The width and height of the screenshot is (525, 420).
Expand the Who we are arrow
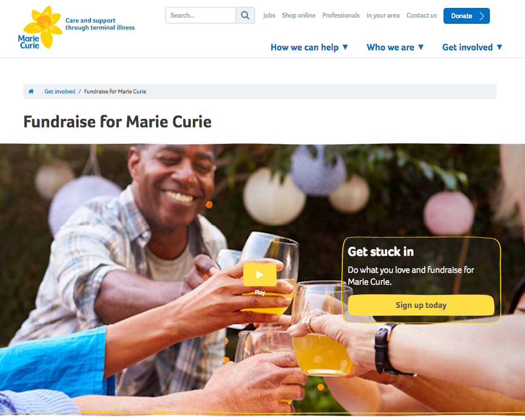421,47
